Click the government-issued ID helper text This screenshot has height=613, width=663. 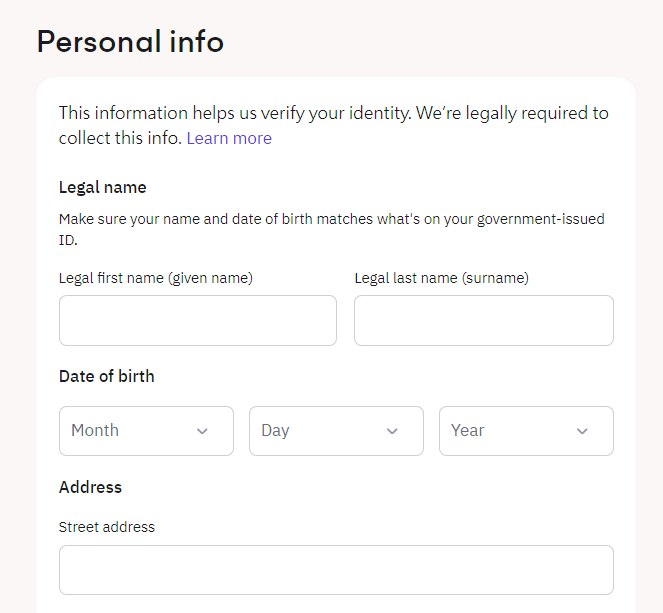331,219
